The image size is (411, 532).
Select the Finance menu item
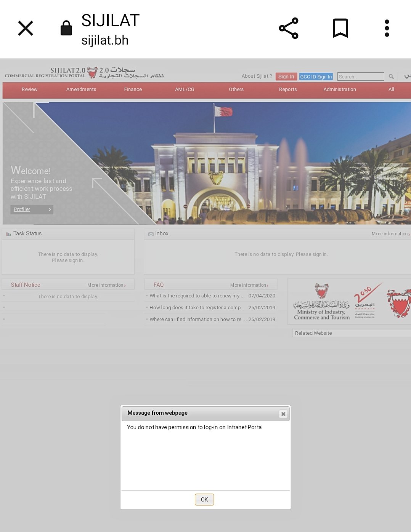[133, 89]
